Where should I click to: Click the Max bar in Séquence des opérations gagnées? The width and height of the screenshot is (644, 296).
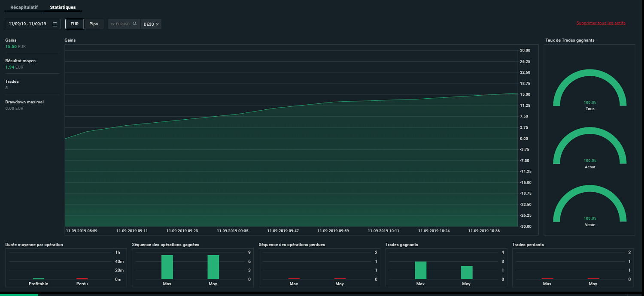[167, 267]
